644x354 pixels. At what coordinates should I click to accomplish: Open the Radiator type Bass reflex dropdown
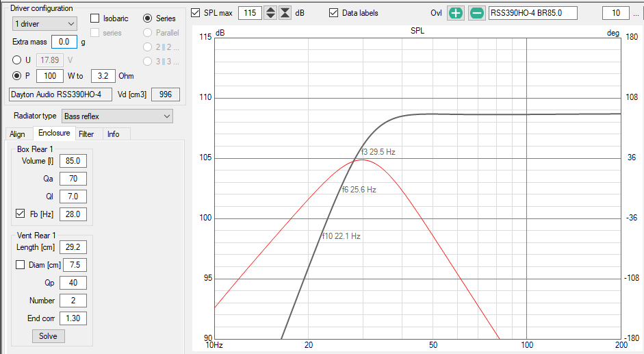coord(117,116)
